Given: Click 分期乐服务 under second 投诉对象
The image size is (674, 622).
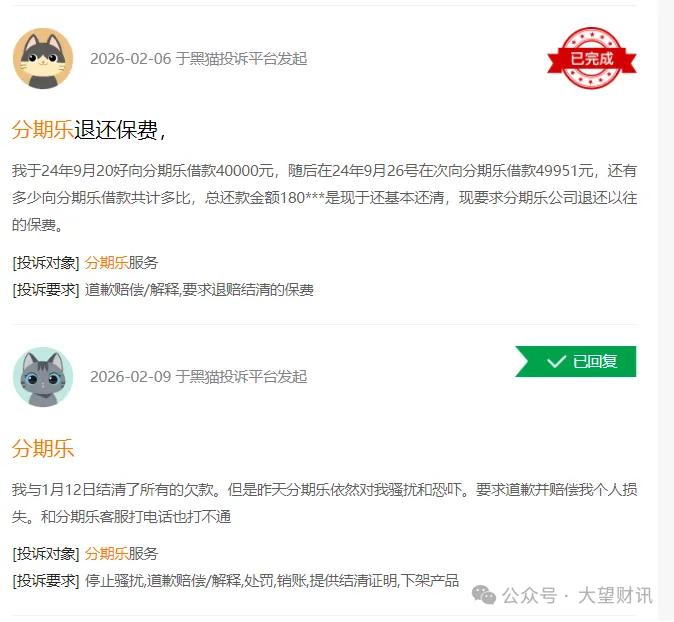Looking at the screenshot, I should tap(121, 554).
